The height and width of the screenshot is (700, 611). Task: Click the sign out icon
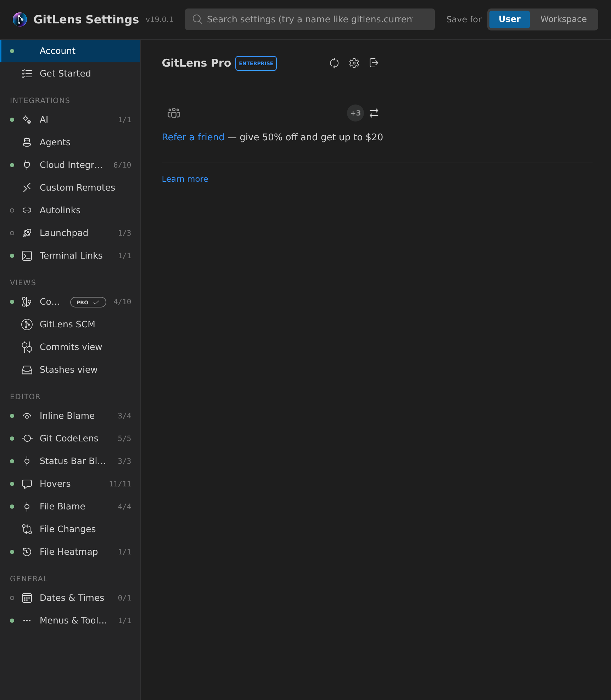click(374, 63)
